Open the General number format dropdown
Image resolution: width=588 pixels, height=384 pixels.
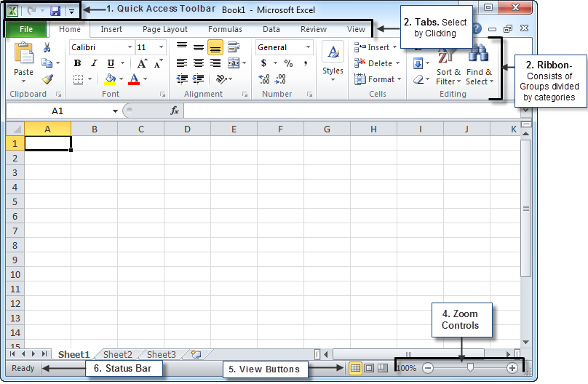click(x=308, y=47)
